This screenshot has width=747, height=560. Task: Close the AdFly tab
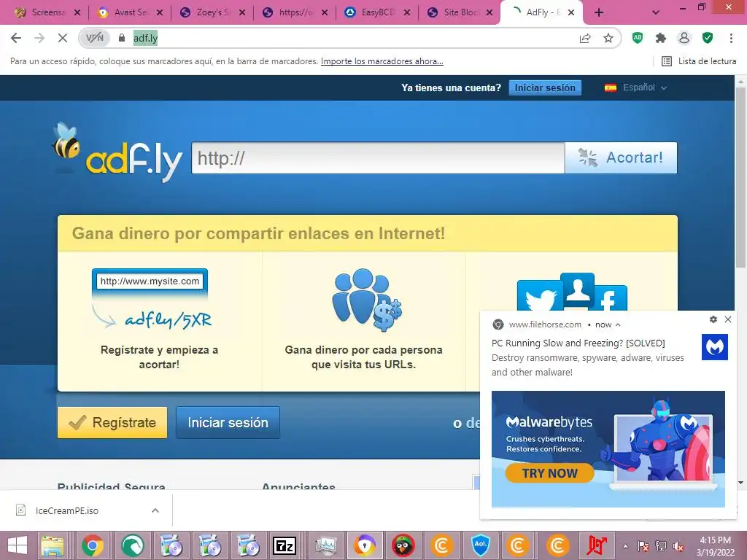pyautogui.click(x=572, y=13)
